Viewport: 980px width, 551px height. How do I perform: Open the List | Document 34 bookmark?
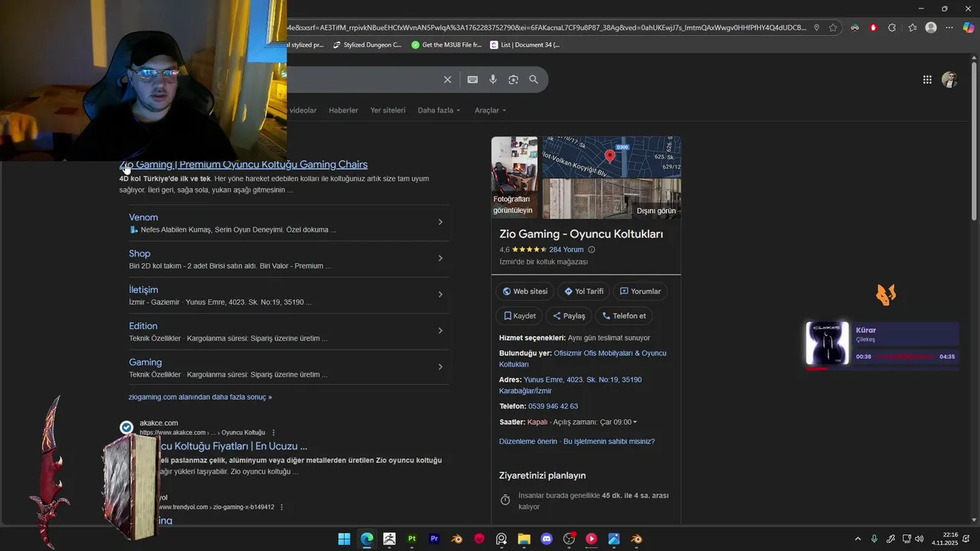pos(524,45)
